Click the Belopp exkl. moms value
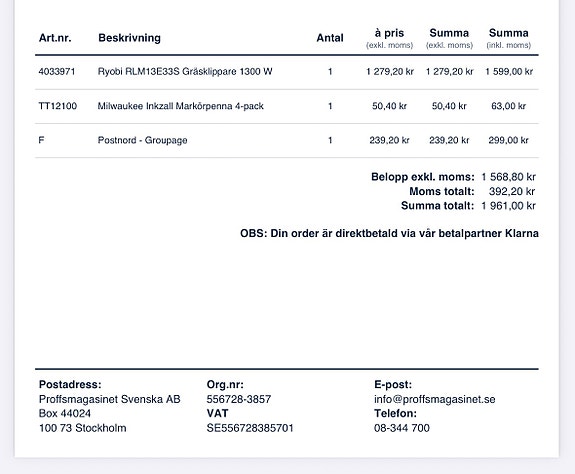 (509, 177)
